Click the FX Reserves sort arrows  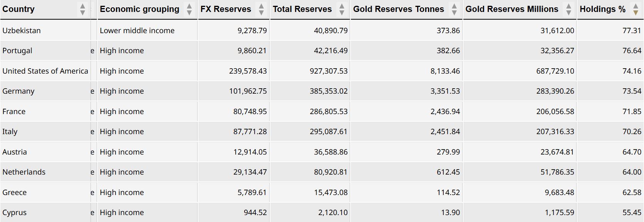point(262,9)
